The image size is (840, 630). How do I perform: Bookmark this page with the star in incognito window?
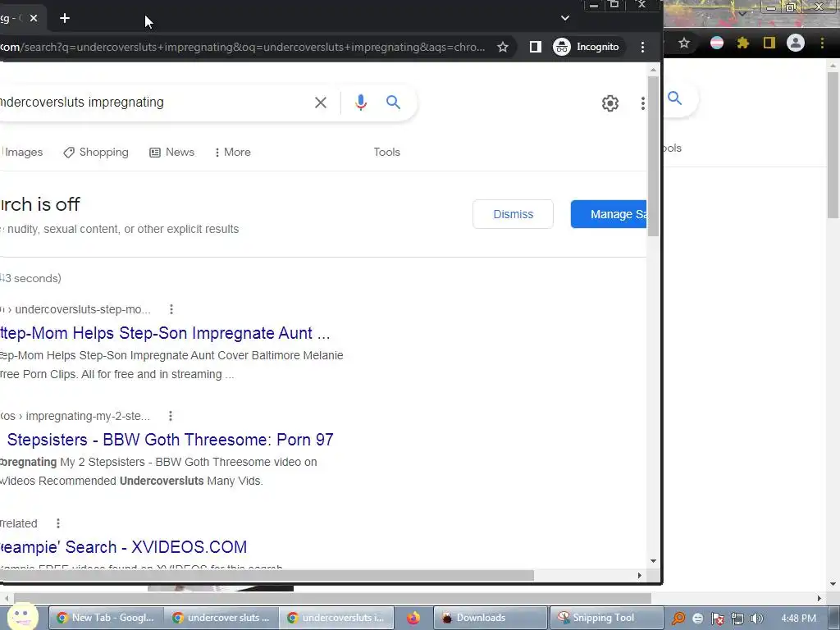coord(503,47)
